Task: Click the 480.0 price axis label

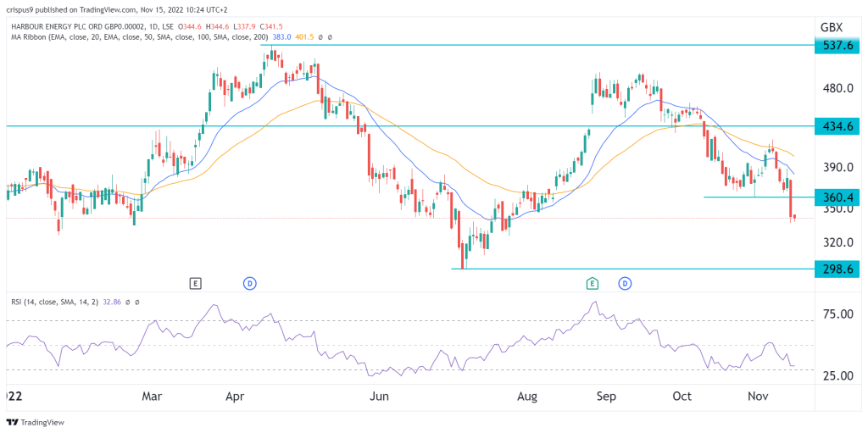Action: coord(837,89)
